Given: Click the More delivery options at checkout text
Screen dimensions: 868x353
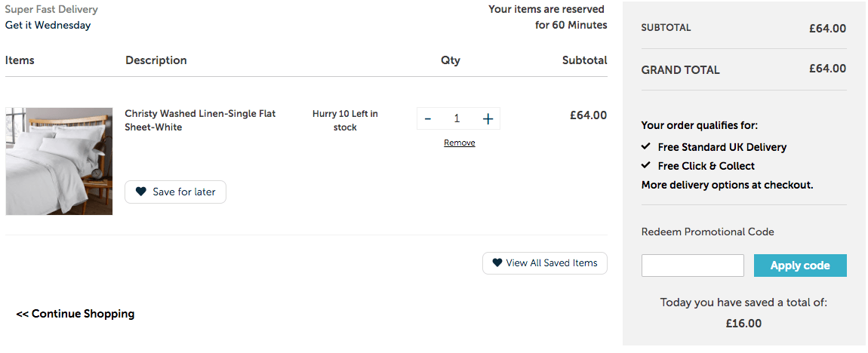Looking at the screenshot, I should pyautogui.click(x=728, y=185).
